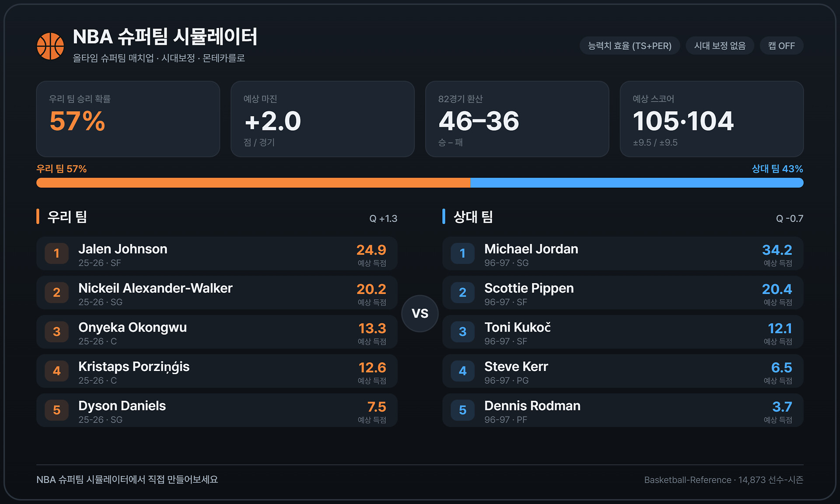Click the circular VS badge
Viewport: 840px width, 504px height.
tap(420, 313)
